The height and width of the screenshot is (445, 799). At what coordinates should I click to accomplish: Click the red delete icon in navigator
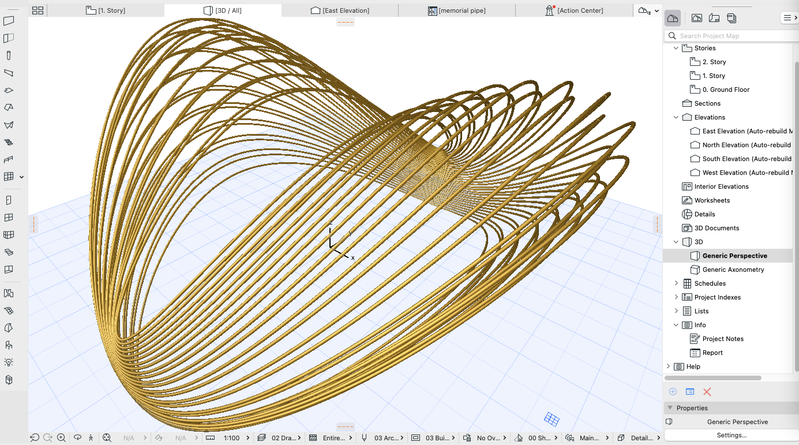tap(707, 391)
